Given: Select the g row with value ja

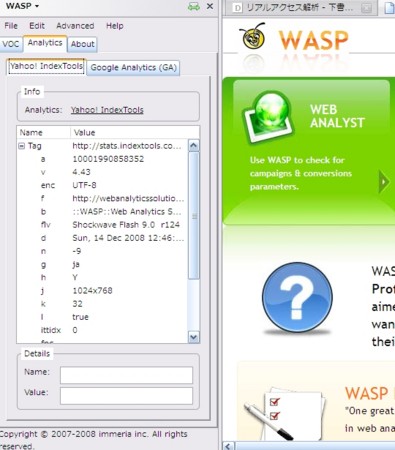Looking at the screenshot, I should (103, 264).
